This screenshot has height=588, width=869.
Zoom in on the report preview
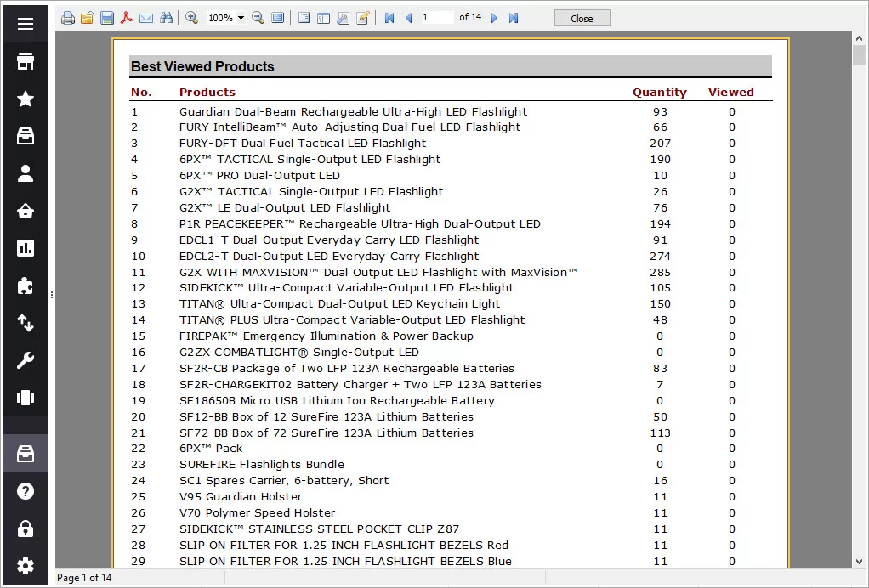coord(192,19)
